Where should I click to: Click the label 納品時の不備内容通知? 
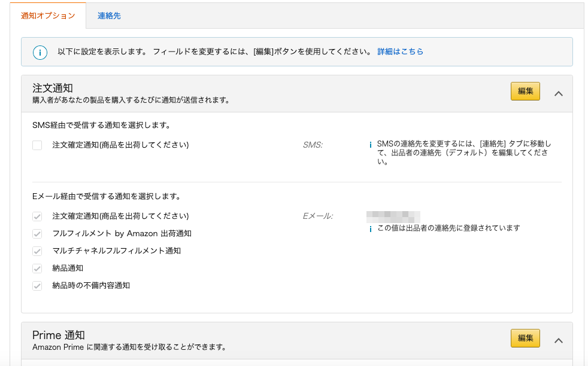(91, 285)
